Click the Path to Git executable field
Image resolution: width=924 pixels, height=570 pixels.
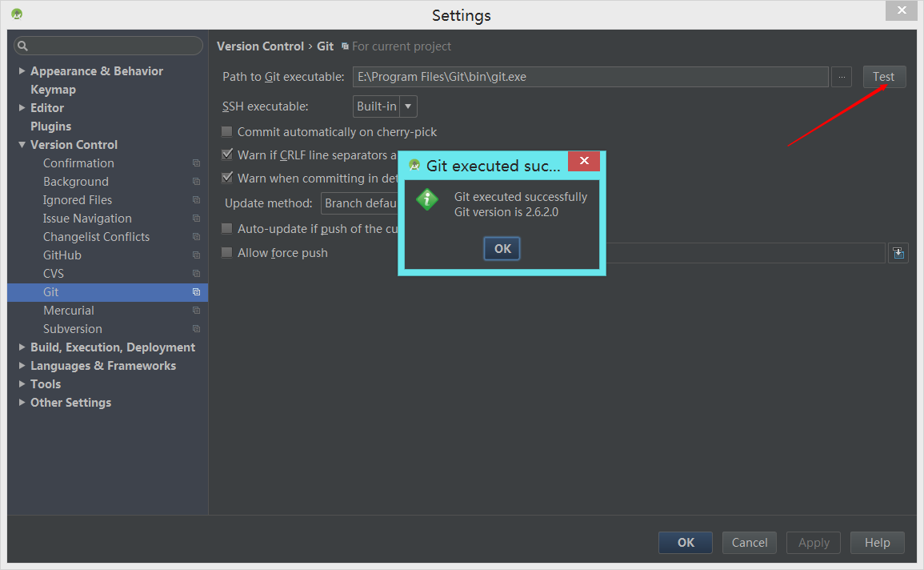coord(590,77)
